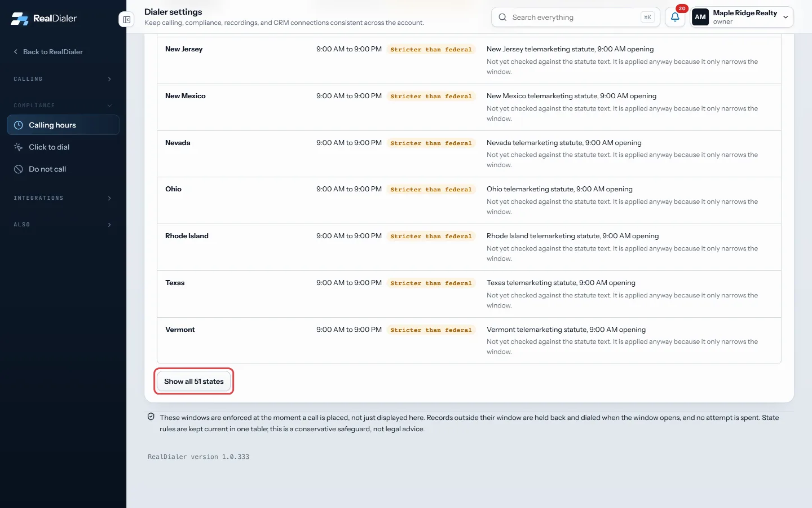Click the search magnifier icon
The width and height of the screenshot is (812, 508).
502,17
